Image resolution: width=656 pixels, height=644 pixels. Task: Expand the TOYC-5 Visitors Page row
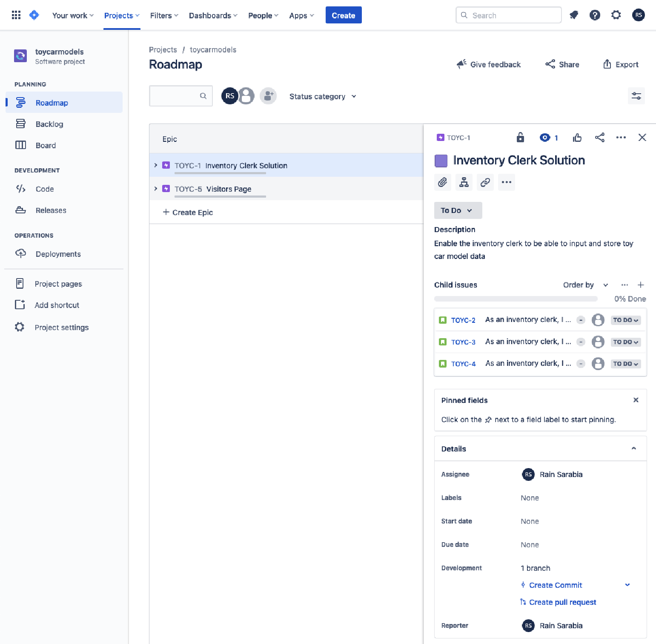click(155, 189)
